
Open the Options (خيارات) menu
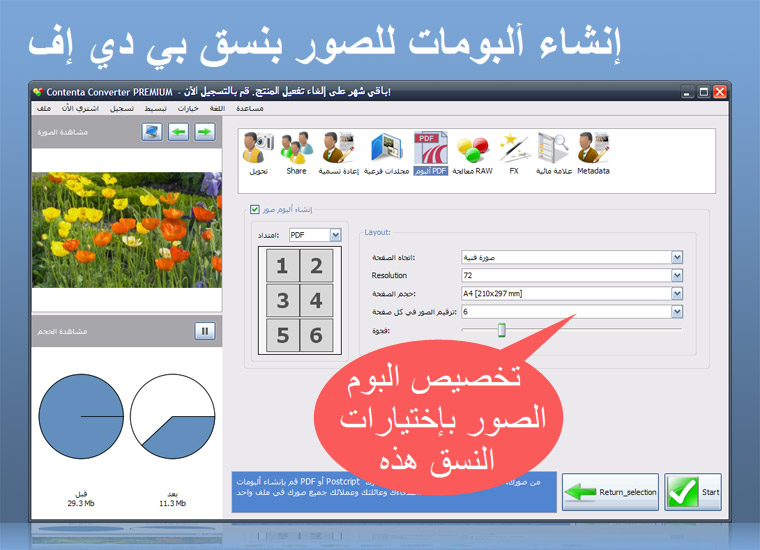[188, 109]
